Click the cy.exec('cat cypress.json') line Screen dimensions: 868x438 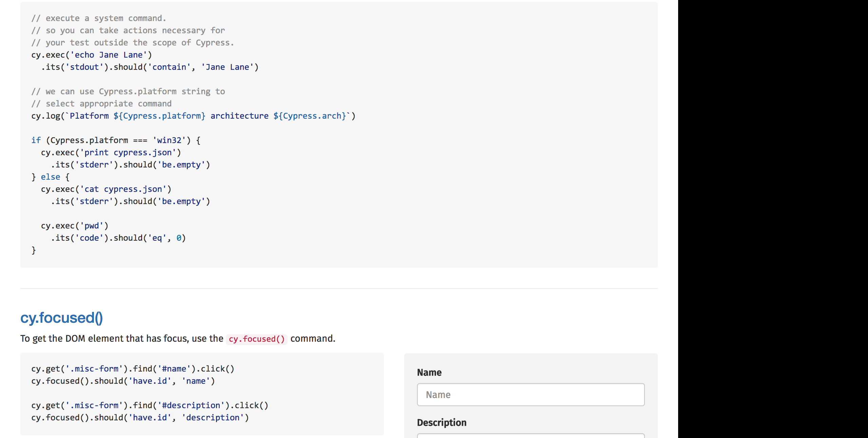tap(106, 189)
